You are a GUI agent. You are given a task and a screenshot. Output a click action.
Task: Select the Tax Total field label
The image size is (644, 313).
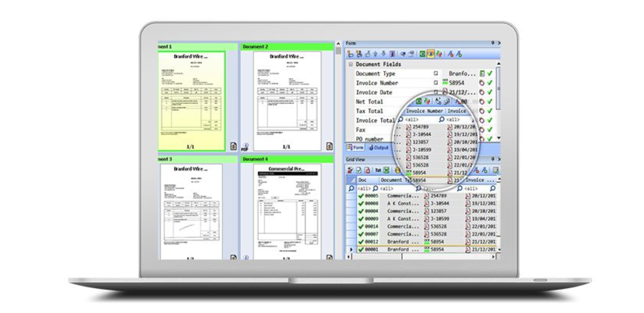(x=369, y=111)
